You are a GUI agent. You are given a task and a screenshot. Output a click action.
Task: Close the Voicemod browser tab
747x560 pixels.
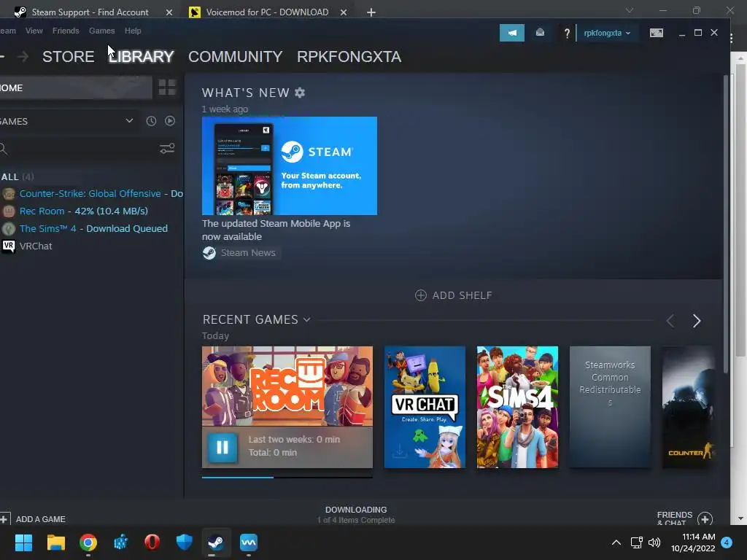343,12
